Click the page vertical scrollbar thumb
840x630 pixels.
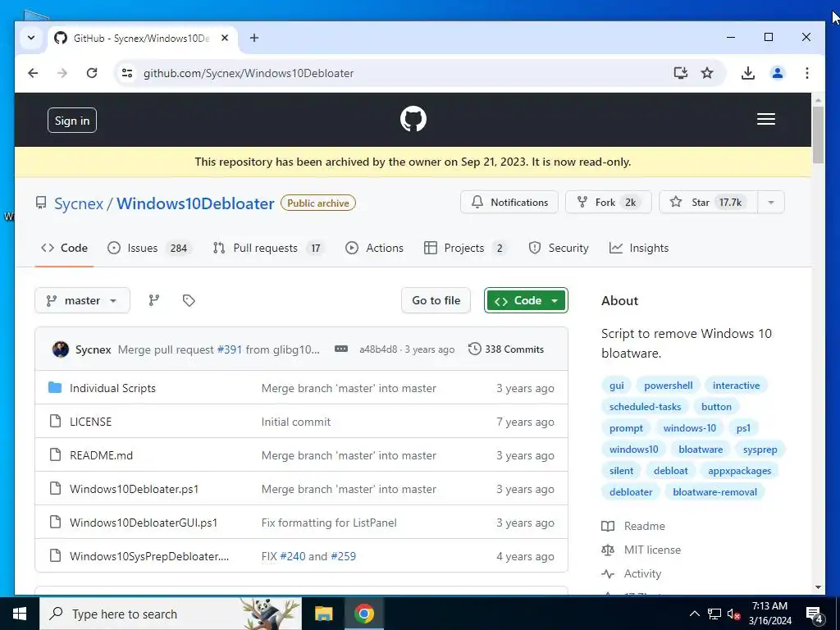818,135
